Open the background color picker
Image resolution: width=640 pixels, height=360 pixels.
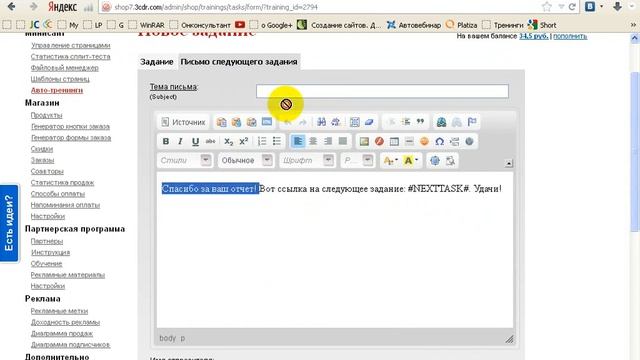click(410, 160)
